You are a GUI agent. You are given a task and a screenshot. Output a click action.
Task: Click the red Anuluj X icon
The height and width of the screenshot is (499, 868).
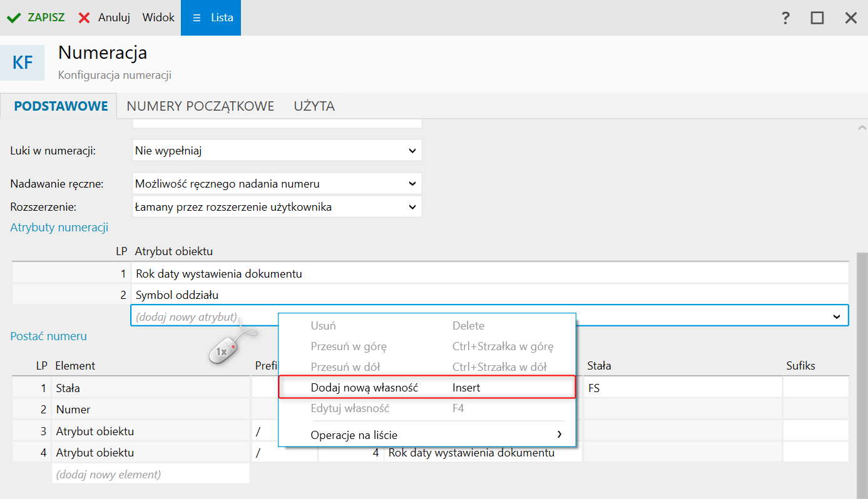(x=84, y=18)
